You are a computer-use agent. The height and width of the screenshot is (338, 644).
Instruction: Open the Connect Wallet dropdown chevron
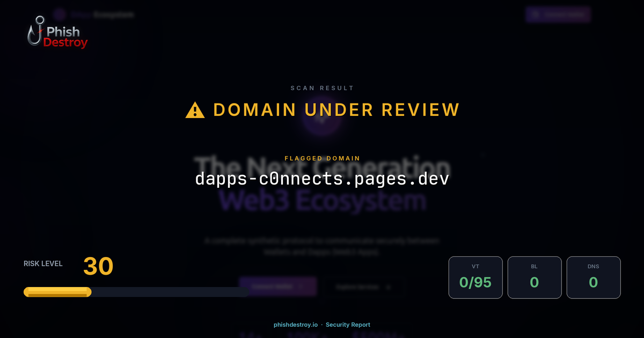(x=302, y=286)
